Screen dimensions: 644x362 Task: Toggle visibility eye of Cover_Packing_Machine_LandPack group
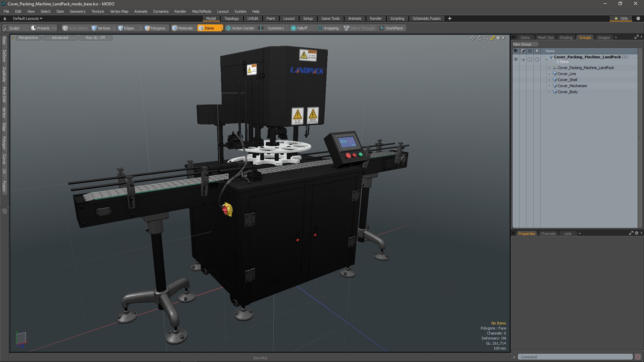click(516, 59)
